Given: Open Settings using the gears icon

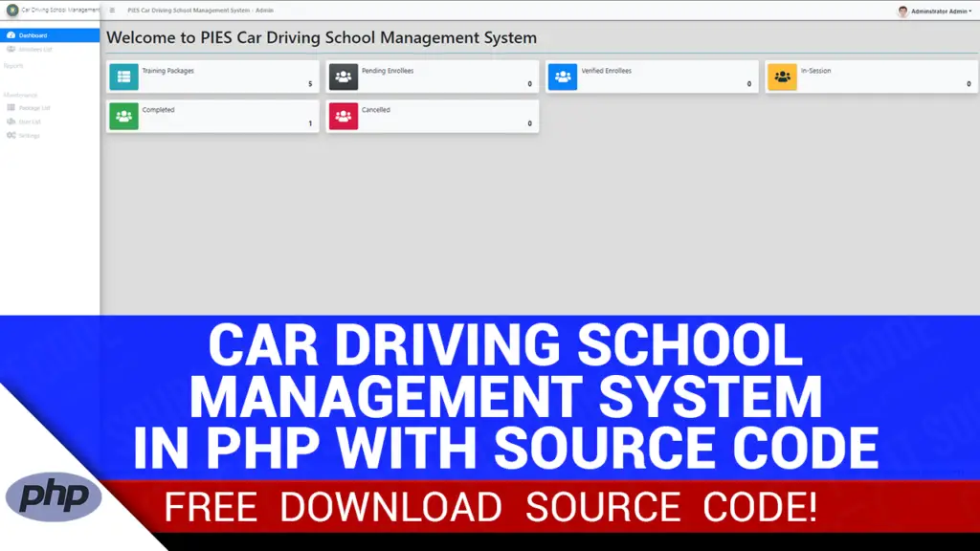Looking at the screenshot, I should tap(11, 135).
